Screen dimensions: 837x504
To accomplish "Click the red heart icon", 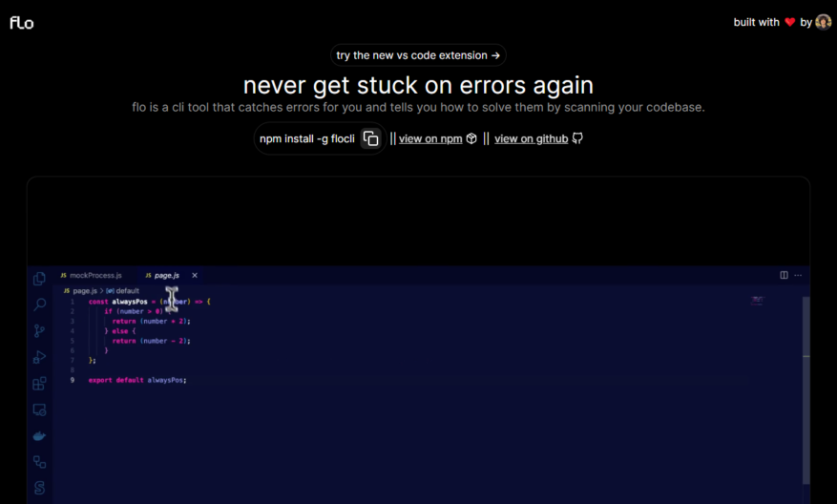I will 790,22.
